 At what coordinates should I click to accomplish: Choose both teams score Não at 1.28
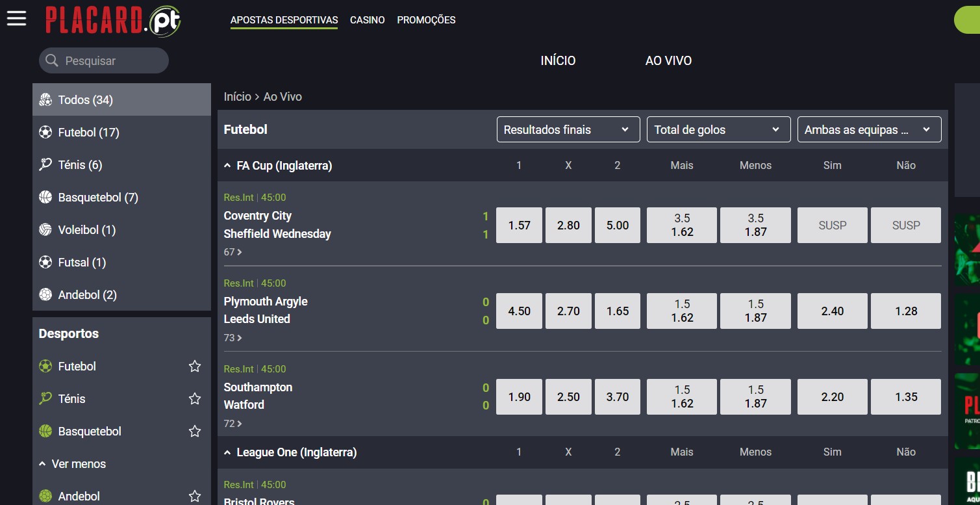[906, 311]
